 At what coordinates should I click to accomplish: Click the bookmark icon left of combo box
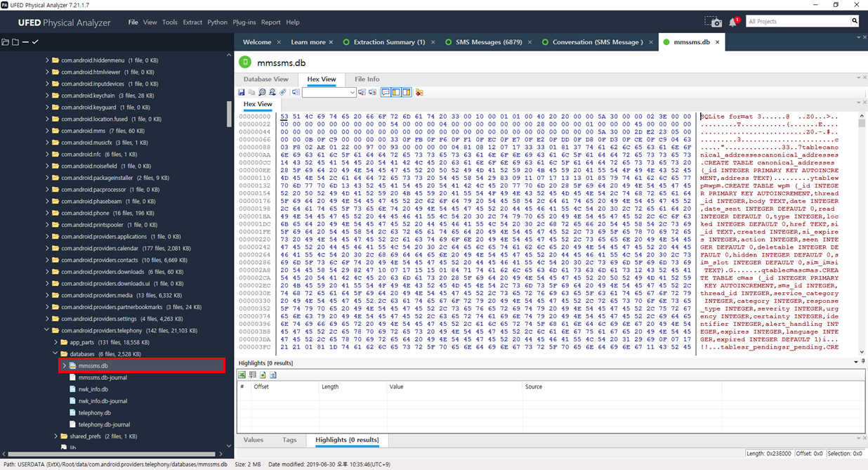point(296,92)
